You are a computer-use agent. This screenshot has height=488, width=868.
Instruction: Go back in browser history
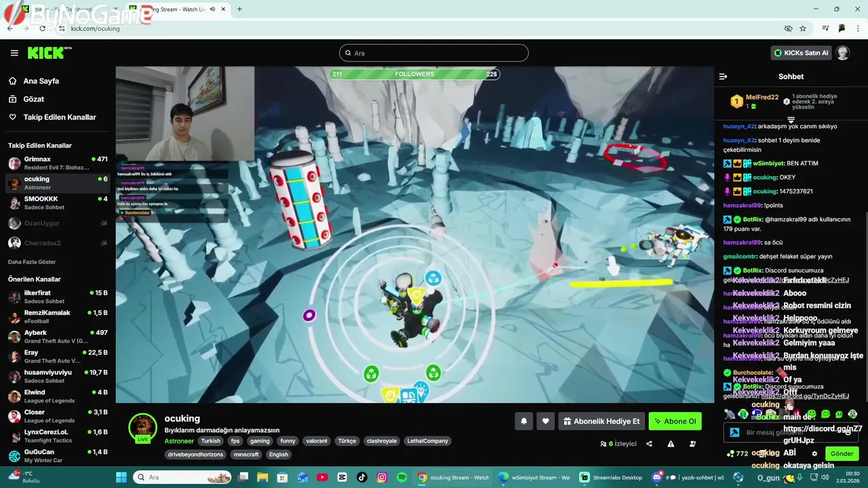(x=10, y=28)
